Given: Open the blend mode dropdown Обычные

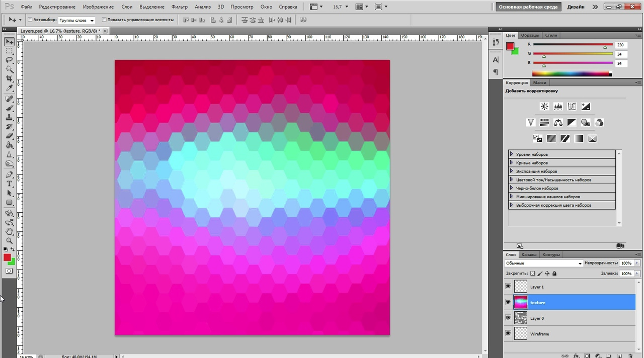Looking at the screenshot, I should click(x=543, y=263).
